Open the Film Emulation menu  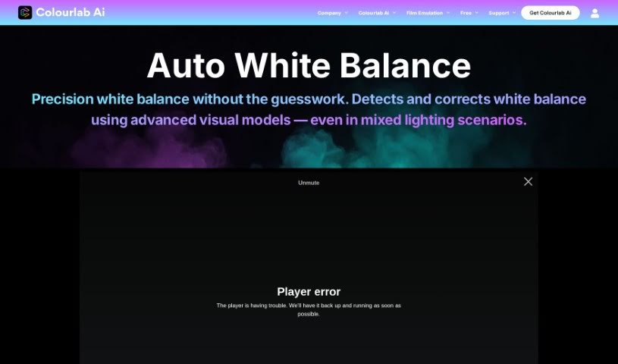coord(425,13)
